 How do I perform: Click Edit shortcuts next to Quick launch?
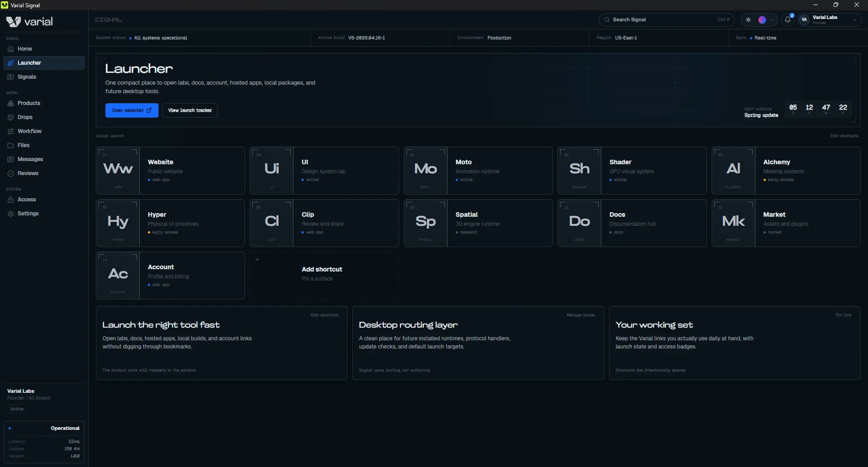click(844, 136)
